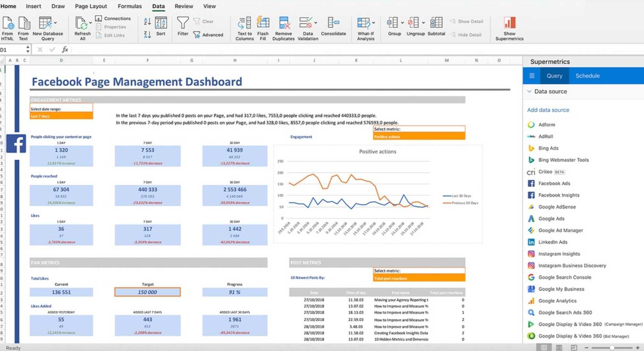Click the From HTML import icon

click(x=7, y=23)
